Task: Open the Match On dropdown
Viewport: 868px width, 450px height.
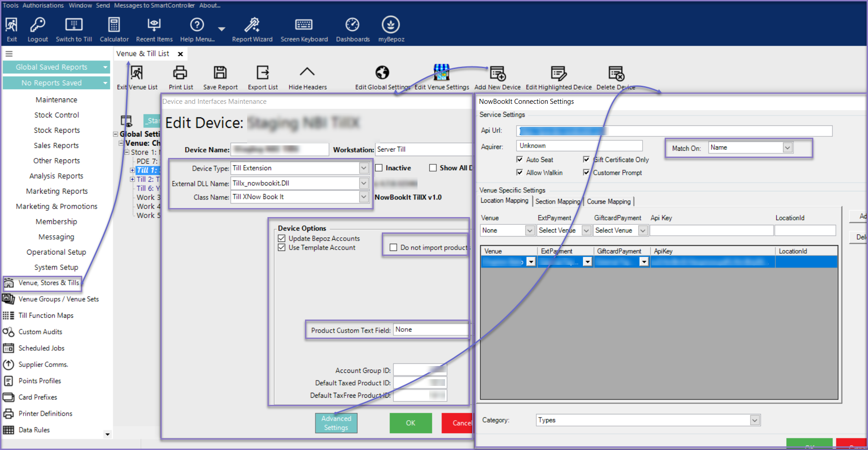Action: pos(788,148)
